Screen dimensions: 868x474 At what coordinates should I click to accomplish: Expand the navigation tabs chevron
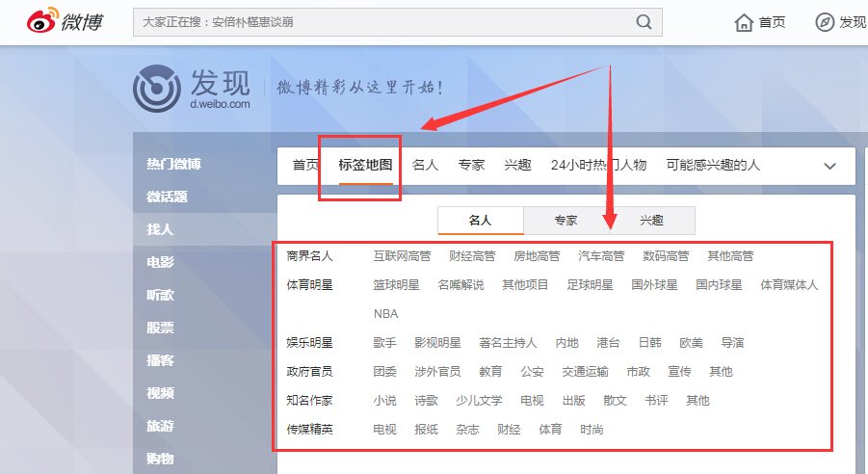point(829,166)
